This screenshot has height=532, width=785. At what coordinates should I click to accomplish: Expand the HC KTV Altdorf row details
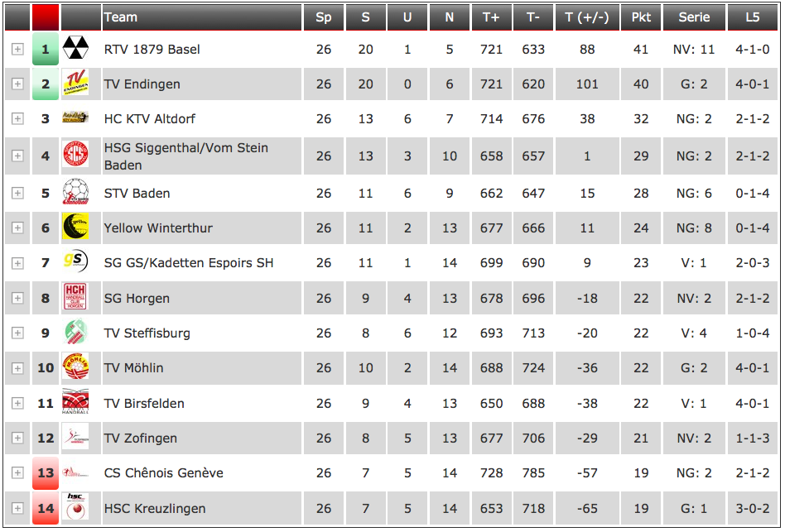click(17, 118)
